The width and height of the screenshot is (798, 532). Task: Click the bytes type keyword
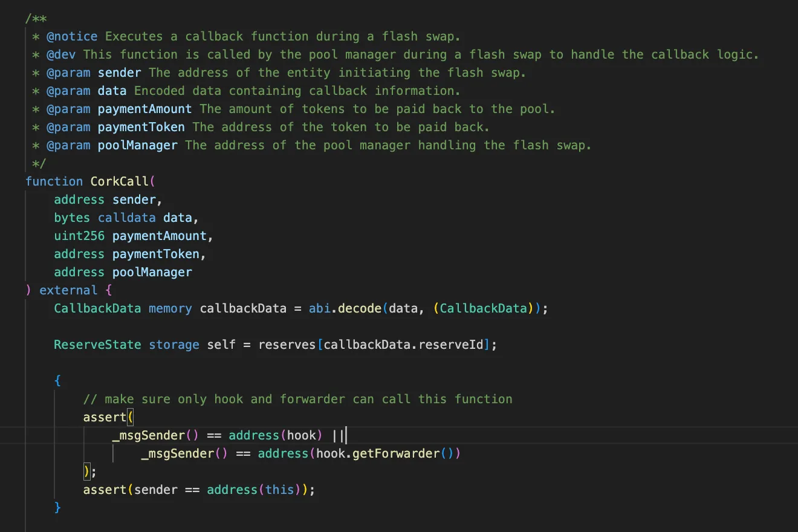72,218
